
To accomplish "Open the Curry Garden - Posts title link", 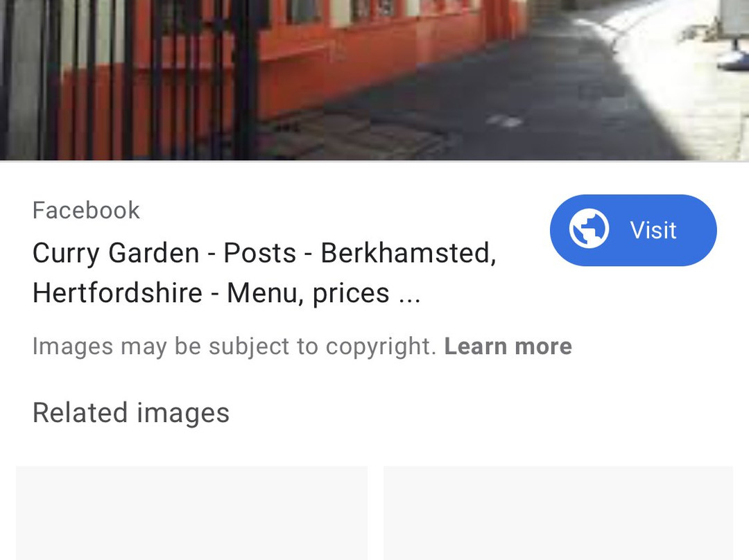I will pyautogui.click(x=265, y=272).
